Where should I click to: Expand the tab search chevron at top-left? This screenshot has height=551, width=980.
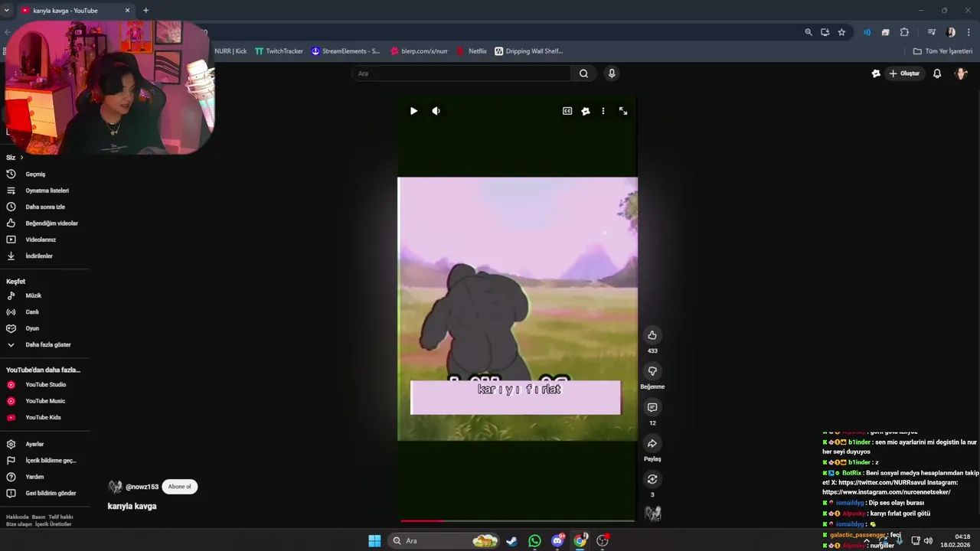(x=7, y=11)
